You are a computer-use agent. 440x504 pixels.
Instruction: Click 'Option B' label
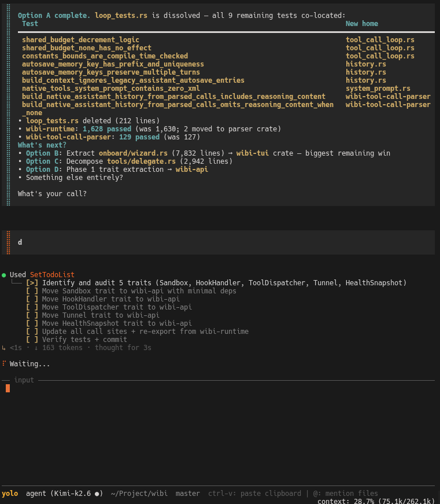[x=42, y=153]
